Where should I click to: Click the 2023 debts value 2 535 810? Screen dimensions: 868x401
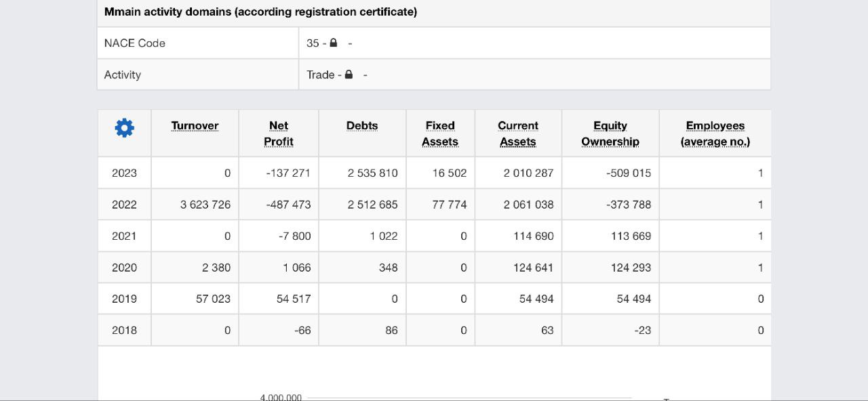point(372,173)
